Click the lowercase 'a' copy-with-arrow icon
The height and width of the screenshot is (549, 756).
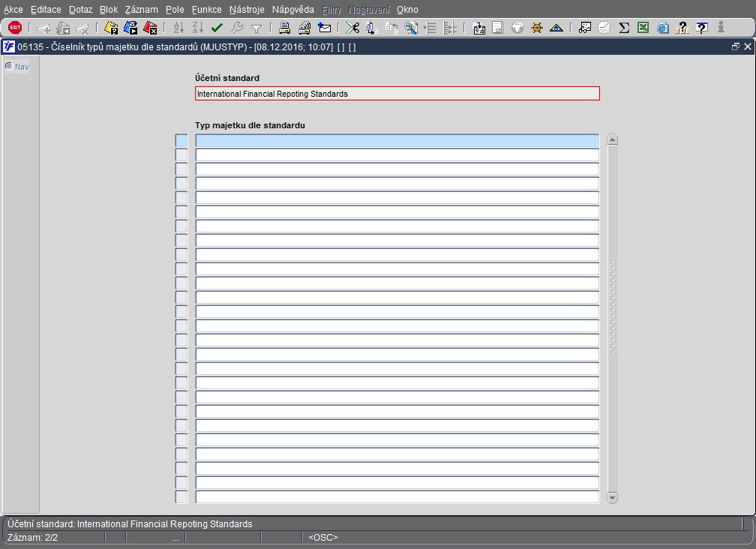pyautogui.click(x=372, y=28)
